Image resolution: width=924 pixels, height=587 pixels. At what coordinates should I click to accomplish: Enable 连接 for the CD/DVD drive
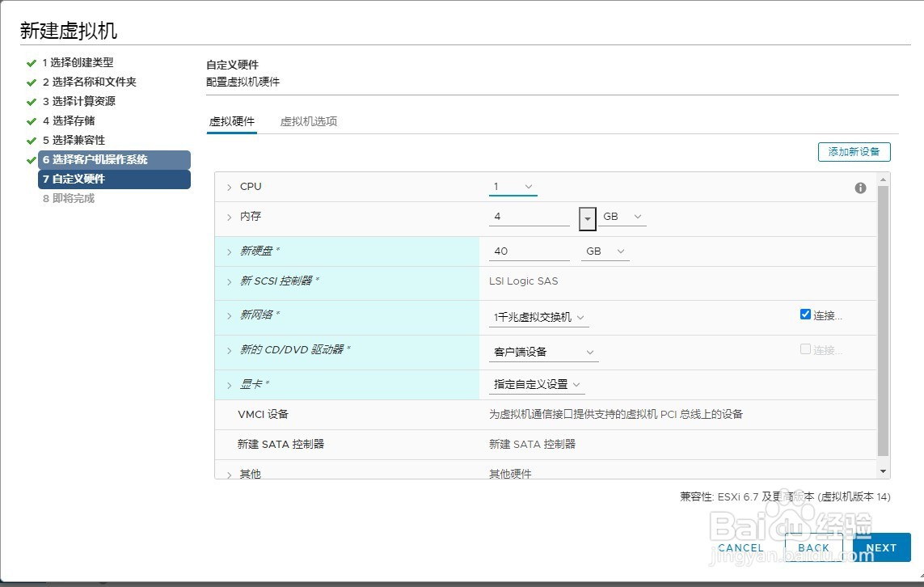point(805,348)
